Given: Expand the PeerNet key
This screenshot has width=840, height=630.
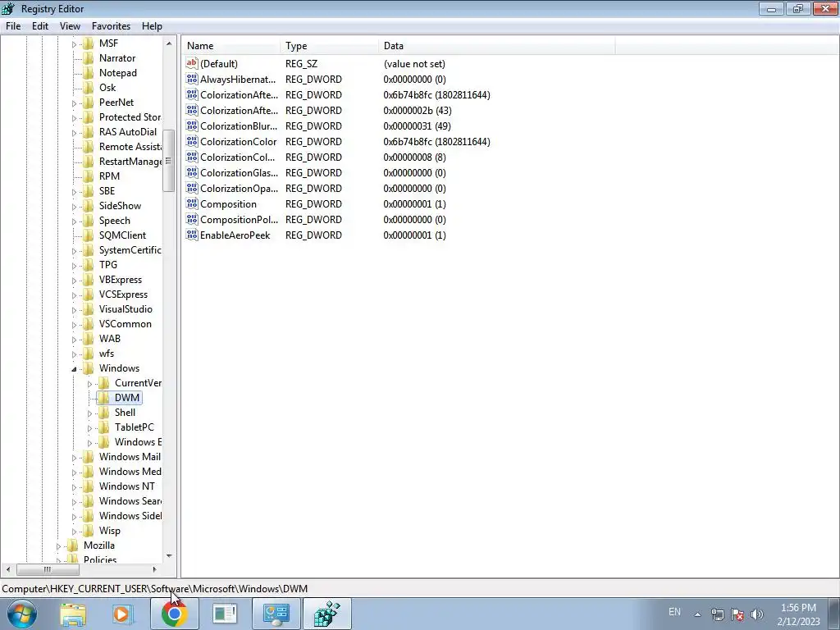Looking at the screenshot, I should coord(74,103).
